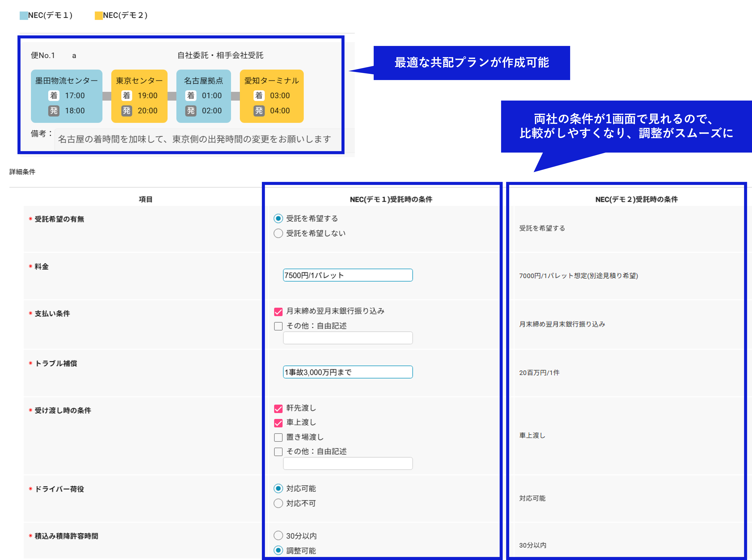This screenshot has width=752, height=560.
Task: Enable the 置き場渡し checkbox
Action: [278, 437]
